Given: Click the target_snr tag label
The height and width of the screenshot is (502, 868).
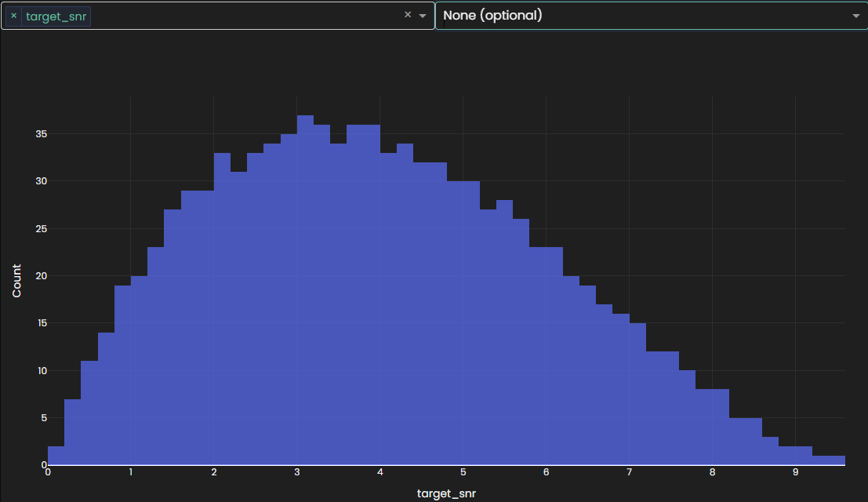Looking at the screenshot, I should 56,16.
